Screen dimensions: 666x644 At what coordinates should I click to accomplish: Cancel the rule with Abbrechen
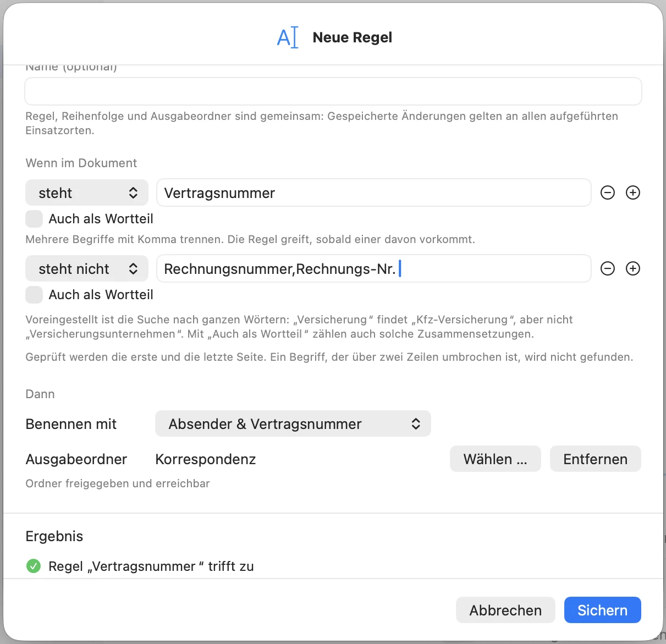(x=505, y=610)
